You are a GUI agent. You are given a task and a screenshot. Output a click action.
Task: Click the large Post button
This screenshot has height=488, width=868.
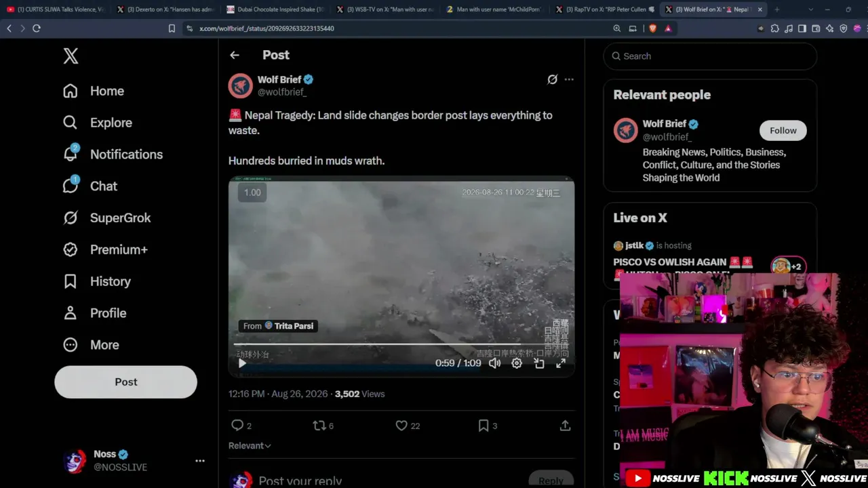click(x=125, y=382)
